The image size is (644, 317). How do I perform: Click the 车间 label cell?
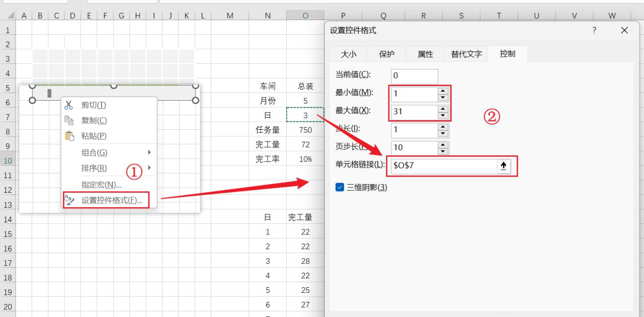(x=268, y=86)
